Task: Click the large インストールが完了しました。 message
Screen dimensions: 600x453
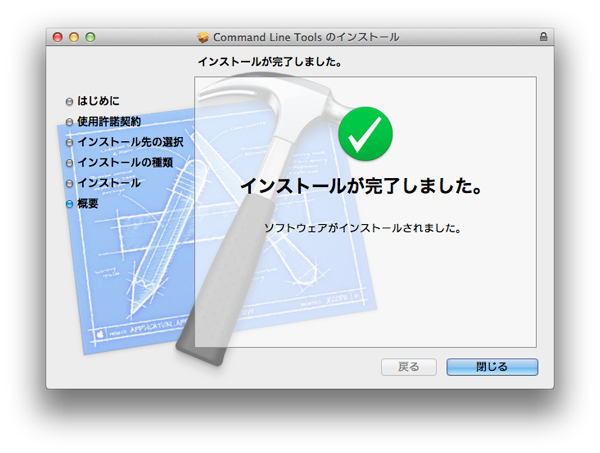Action: click(x=361, y=186)
